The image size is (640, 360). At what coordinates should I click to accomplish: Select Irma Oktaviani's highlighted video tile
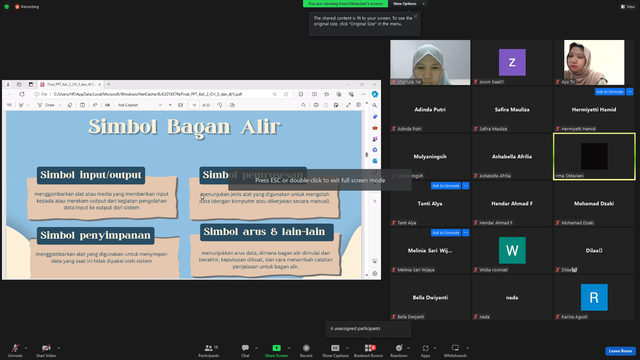coord(594,156)
